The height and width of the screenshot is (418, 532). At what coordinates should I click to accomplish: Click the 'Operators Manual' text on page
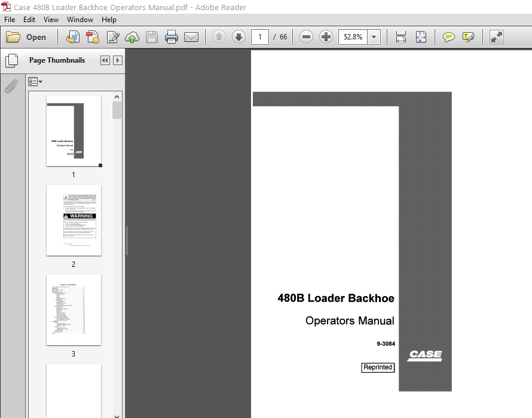[x=350, y=321]
